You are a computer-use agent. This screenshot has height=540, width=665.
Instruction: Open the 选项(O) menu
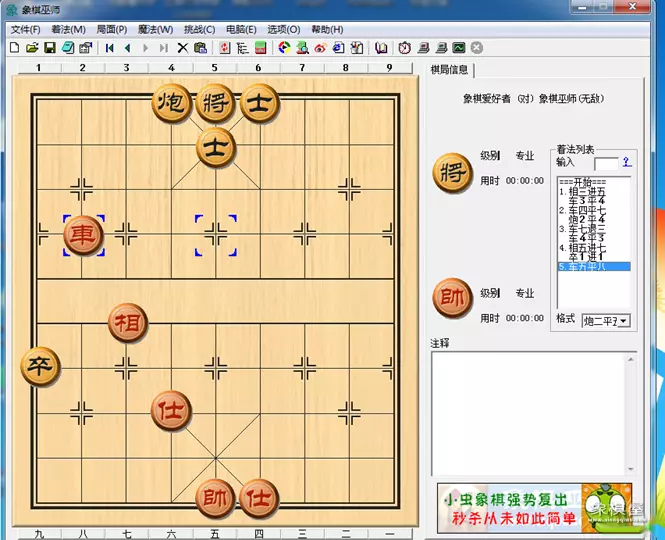(x=283, y=30)
